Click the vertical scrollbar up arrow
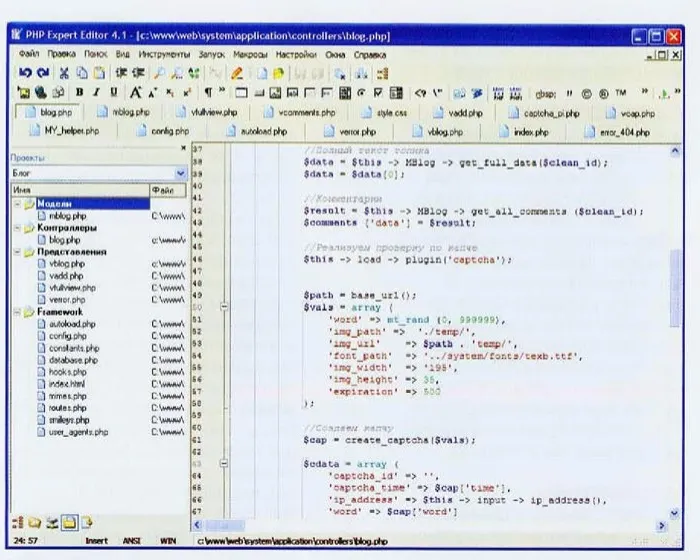This screenshot has height=560, width=700. [675, 151]
